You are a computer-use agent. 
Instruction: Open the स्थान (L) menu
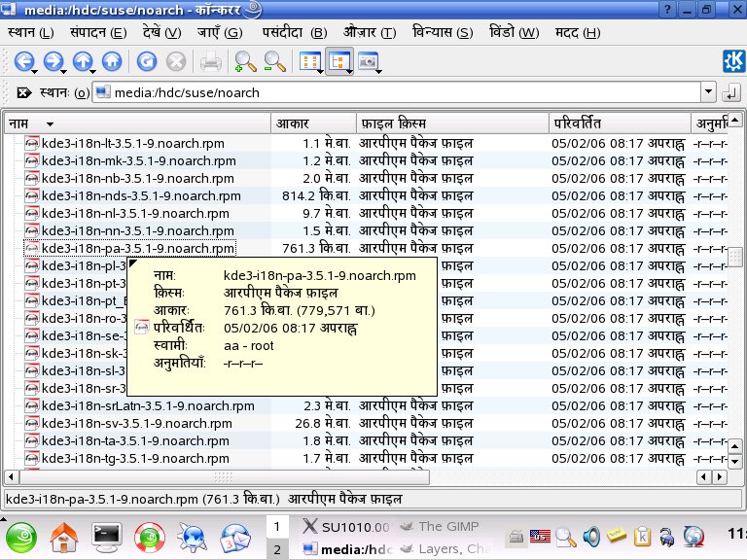[x=31, y=32]
